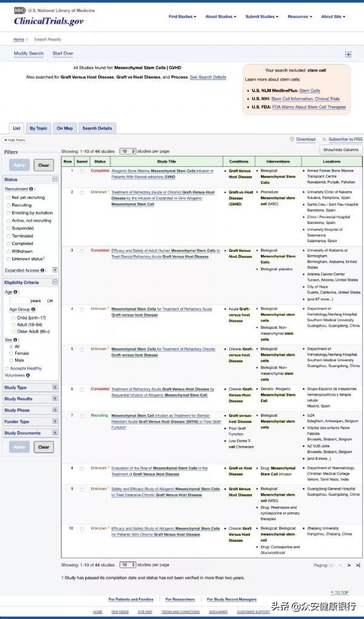
Task: Open study 7 Mesenchymal Stem Cell Infusion title
Action: (x=166, y=421)
